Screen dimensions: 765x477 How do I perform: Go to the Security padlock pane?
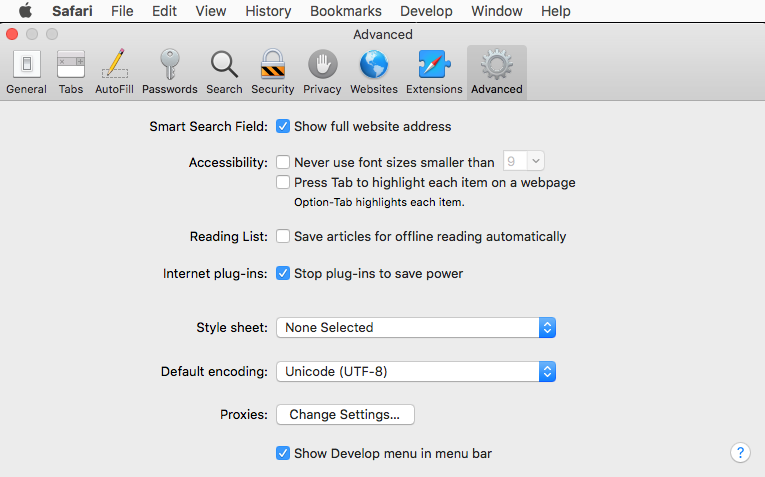272,72
